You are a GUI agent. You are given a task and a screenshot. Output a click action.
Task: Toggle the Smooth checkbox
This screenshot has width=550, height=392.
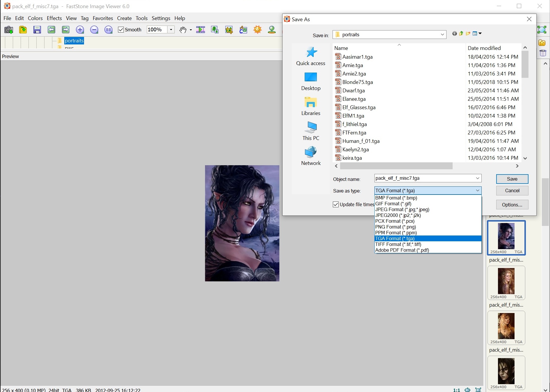point(121,30)
